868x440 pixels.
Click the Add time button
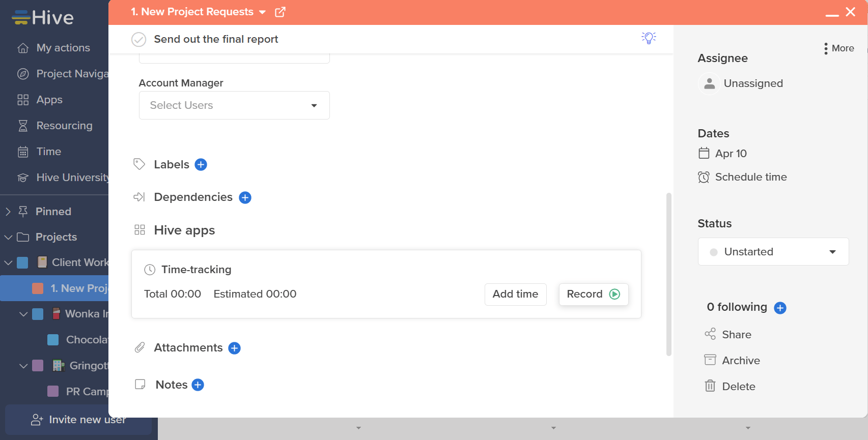tap(516, 295)
